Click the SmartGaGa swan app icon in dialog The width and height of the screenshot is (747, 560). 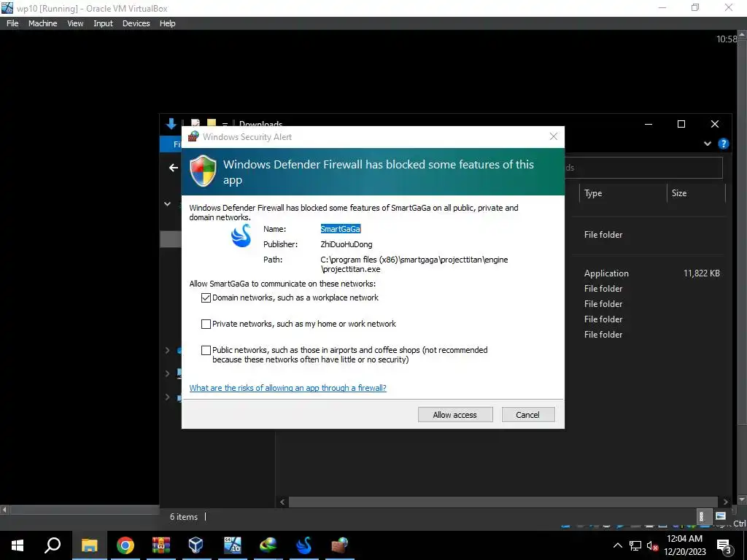(x=241, y=236)
